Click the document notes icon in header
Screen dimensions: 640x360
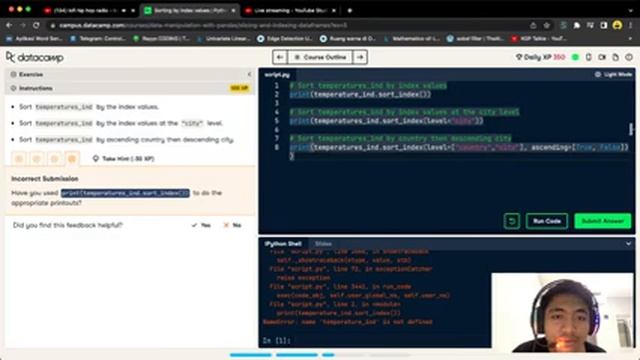tap(616, 57)
